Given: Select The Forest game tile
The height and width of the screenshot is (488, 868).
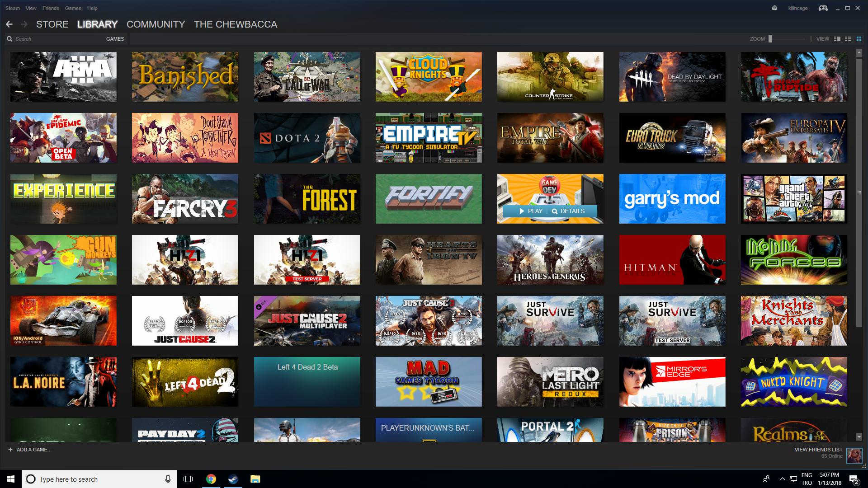Looking at the screenshot, I should 307,199.
